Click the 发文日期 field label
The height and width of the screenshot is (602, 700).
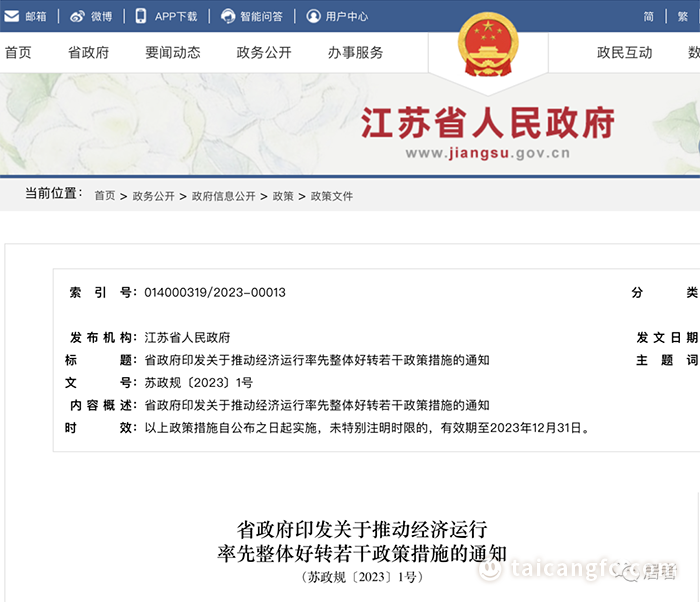point(667,338)
